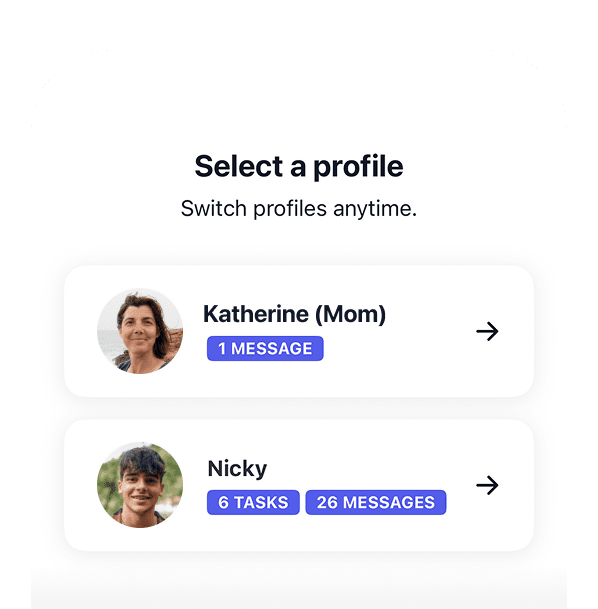This screenshot has height=609, width=598.
Task: Open Nicky's 6 TASKS badge
Action: (x=253, y=502)
